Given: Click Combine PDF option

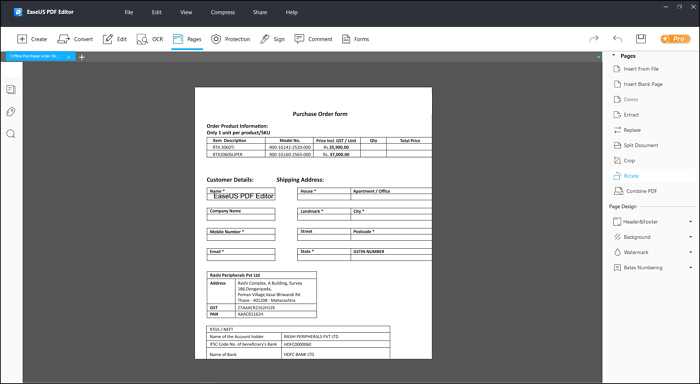Looking at the screenshot, I should (x=636, y=191).
